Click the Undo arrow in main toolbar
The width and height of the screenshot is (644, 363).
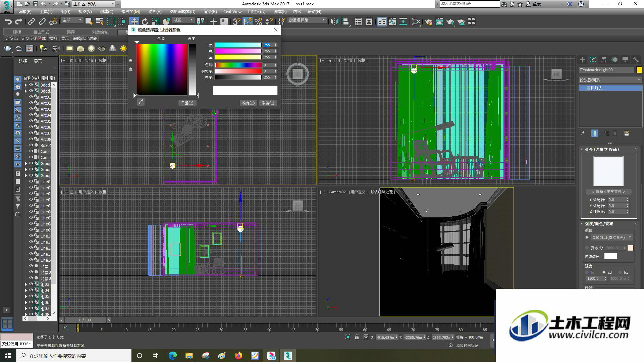(x=8, y=22)
